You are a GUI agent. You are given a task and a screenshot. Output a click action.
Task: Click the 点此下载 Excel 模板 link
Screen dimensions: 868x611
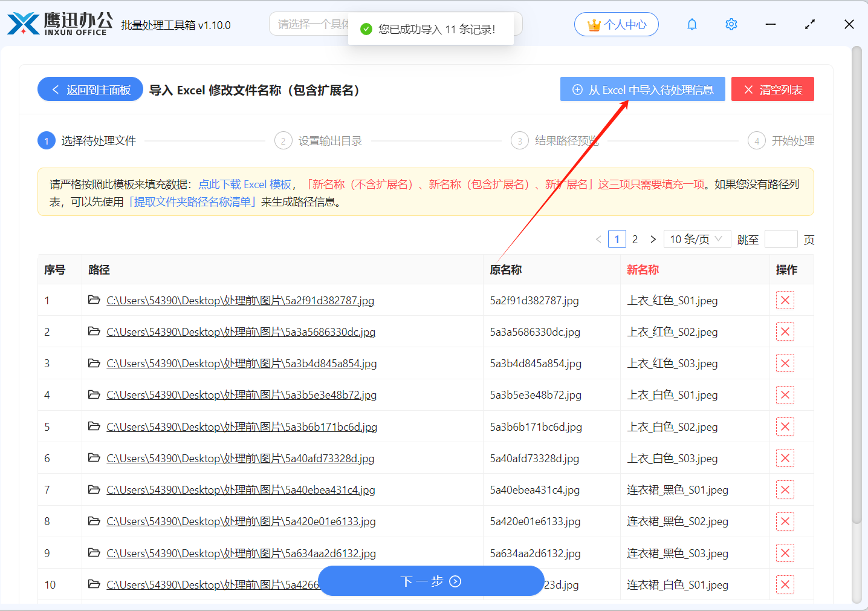pyautogui.click(x=245, y=185)
